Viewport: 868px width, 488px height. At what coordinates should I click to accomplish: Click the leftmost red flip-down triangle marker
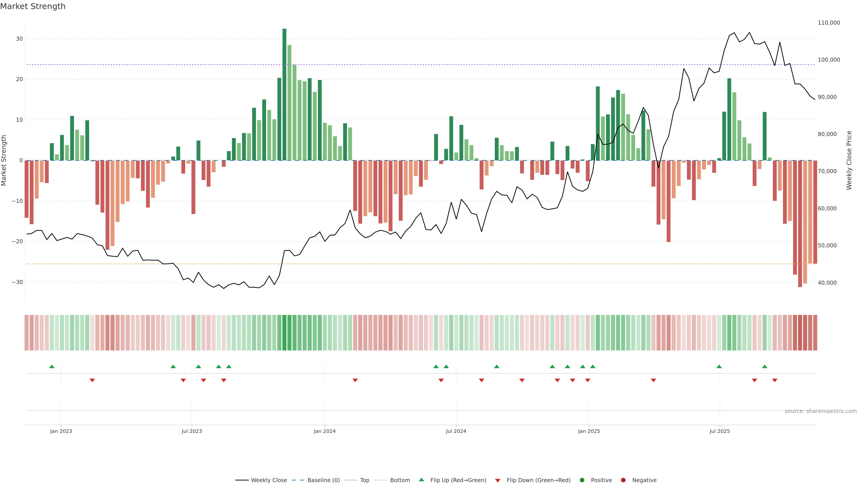tap(92, 380)
